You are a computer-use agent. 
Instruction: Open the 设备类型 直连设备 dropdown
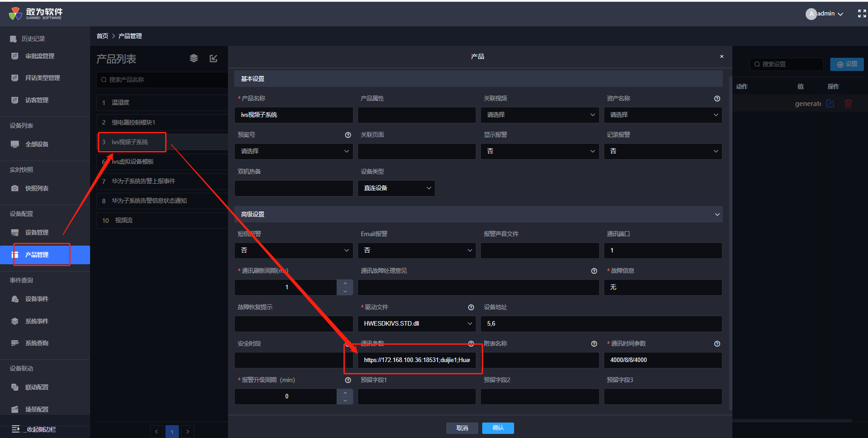[x=396, y=188]
